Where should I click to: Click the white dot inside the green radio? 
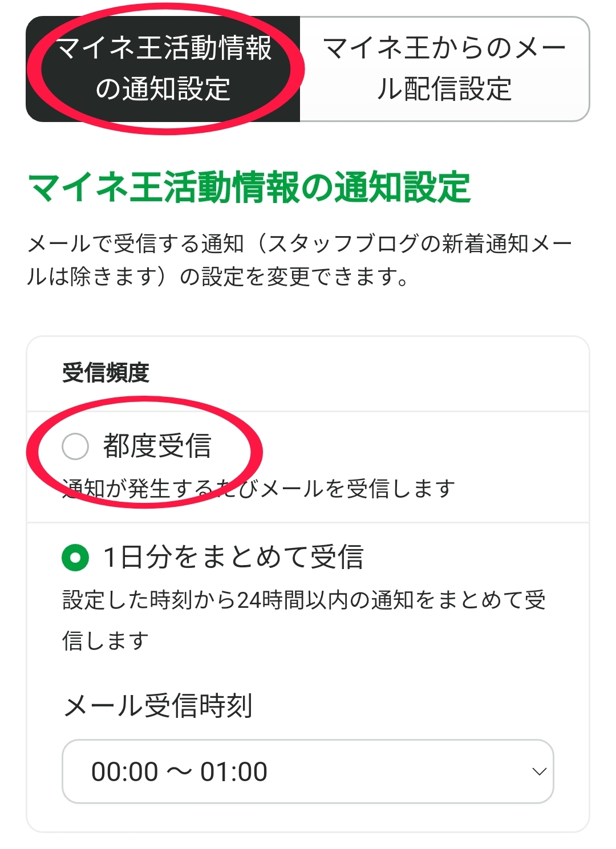75,557
